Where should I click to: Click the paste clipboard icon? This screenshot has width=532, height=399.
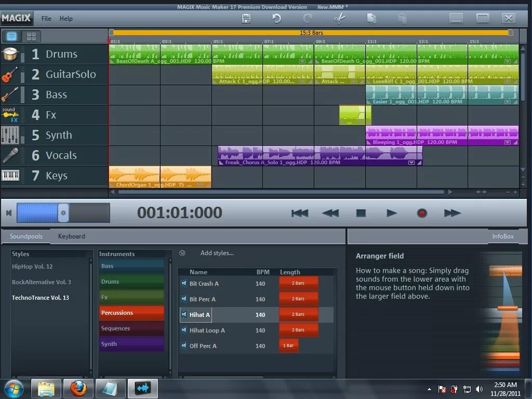point(402,18)
